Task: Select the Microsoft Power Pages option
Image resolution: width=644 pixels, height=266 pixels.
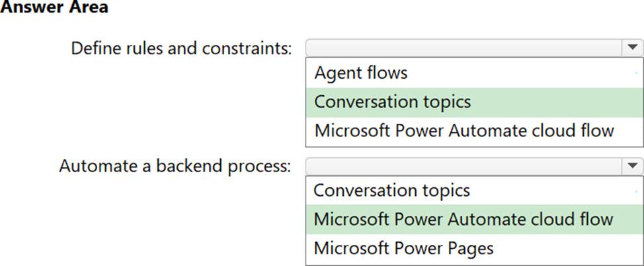Action: tap(403, 248)
